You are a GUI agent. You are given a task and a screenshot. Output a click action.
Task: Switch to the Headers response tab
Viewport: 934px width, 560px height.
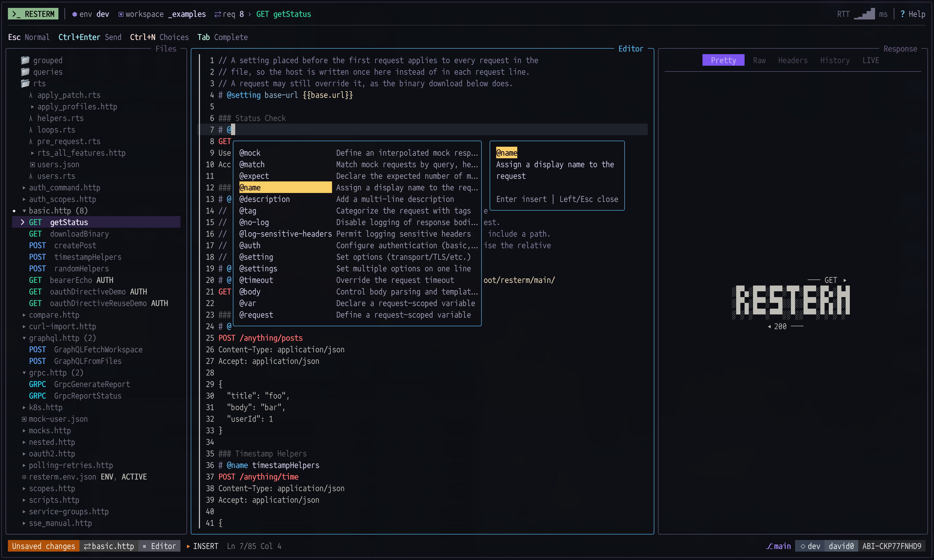click(x=792, y=60)
